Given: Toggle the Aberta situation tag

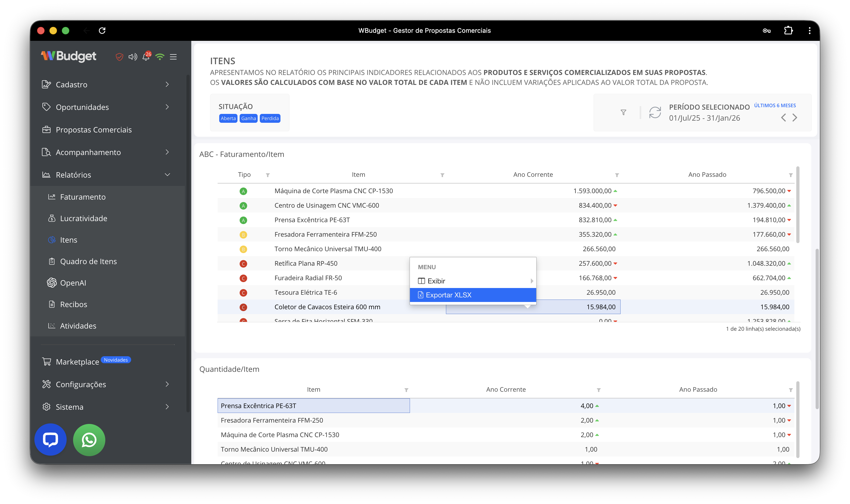Looking at the screenshot, I should 228,118.
